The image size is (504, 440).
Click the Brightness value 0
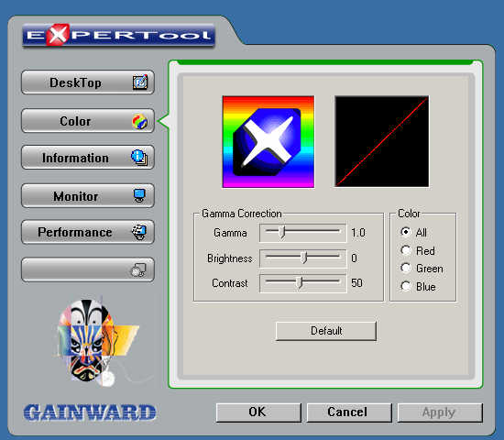[x=355, y=258]
